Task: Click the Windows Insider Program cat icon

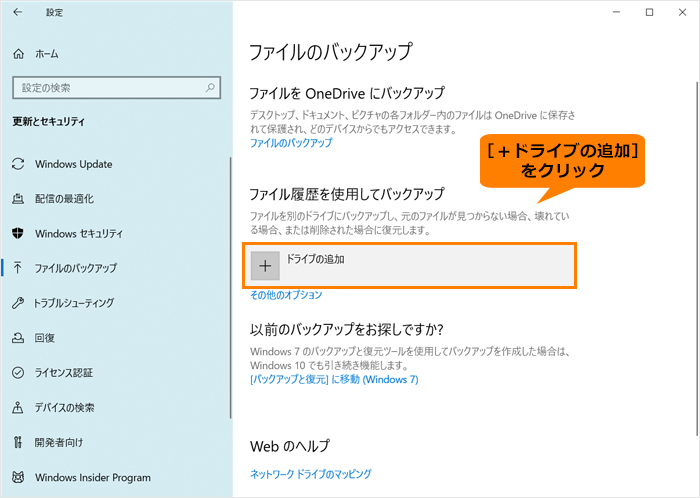Action: pos(18,477)
